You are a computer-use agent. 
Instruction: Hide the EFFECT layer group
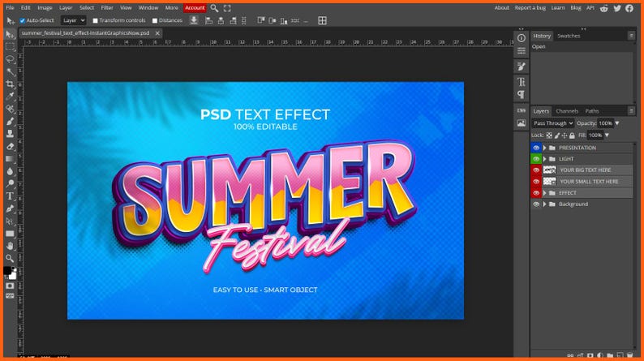coord(536,192)
